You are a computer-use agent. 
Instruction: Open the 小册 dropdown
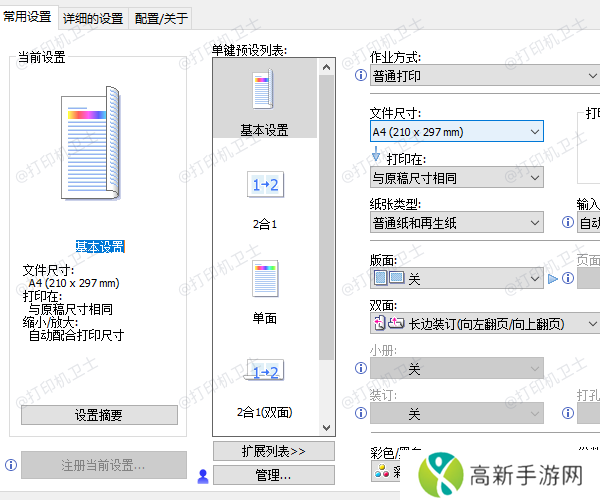tap(457, 368)
